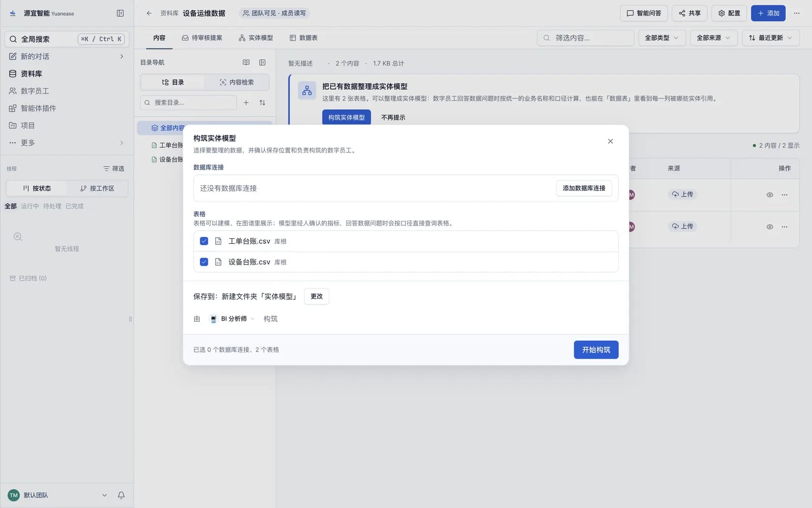Open 资料库 in the sidebar
The height and width of the screenshot is (508, 812).
coord(66,74)
